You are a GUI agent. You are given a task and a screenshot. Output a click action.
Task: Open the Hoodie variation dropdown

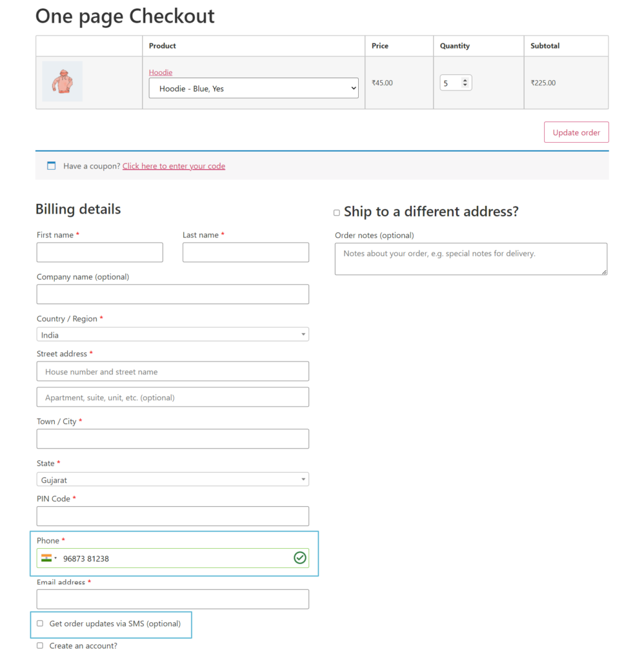(253, 87)
